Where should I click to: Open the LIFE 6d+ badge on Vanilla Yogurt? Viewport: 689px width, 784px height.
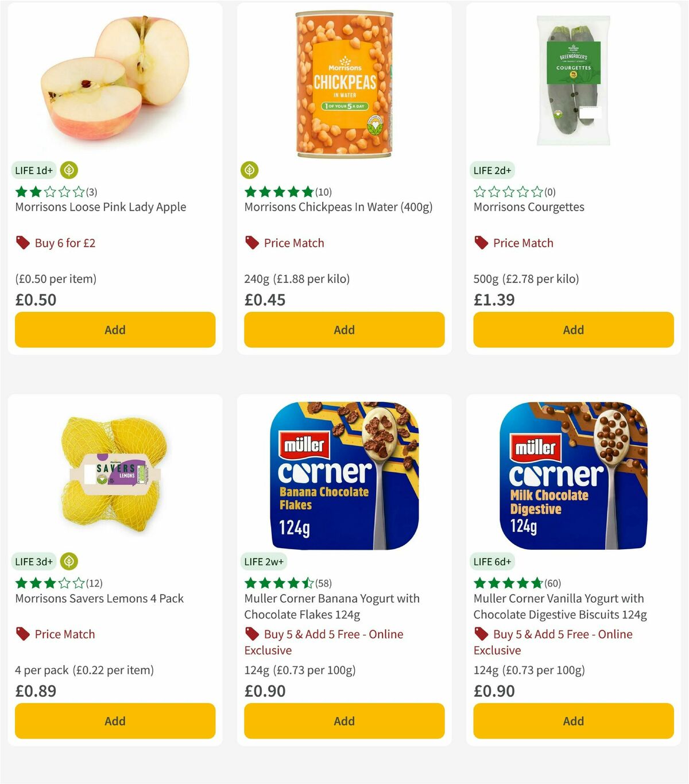(491, 561)
